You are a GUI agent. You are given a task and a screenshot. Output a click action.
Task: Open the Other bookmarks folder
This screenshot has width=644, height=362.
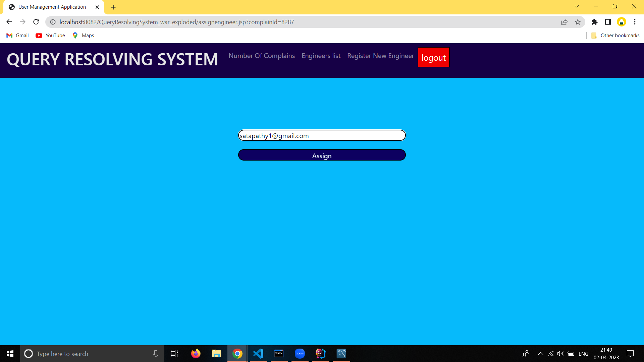(616, 36)
